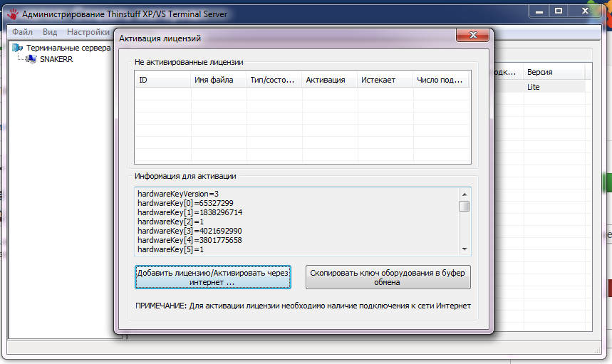Click the hardwareKey[1]=1838296714 line
The image size is (612, 364).
[x=190, y=212]
